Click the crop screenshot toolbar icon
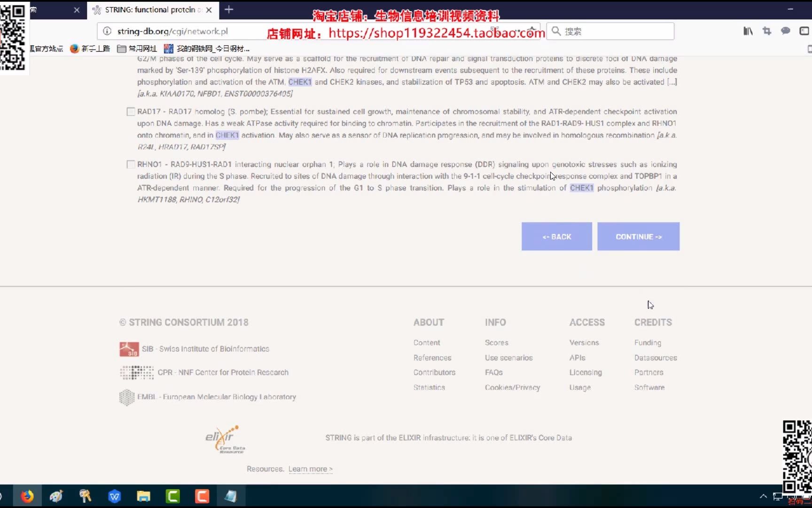 [x=767, y=31]
